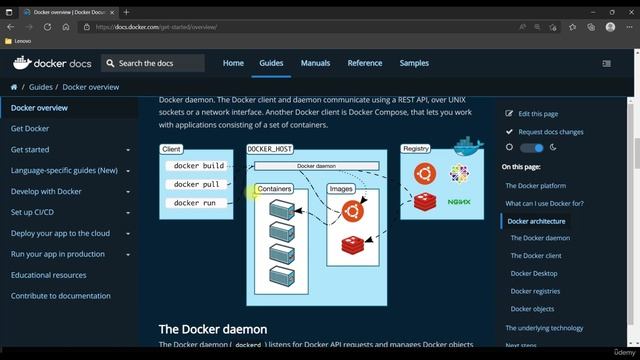Expand the Get started section
Image resolution: width=640 pixels, height=360 pixels.
point(128,150)
